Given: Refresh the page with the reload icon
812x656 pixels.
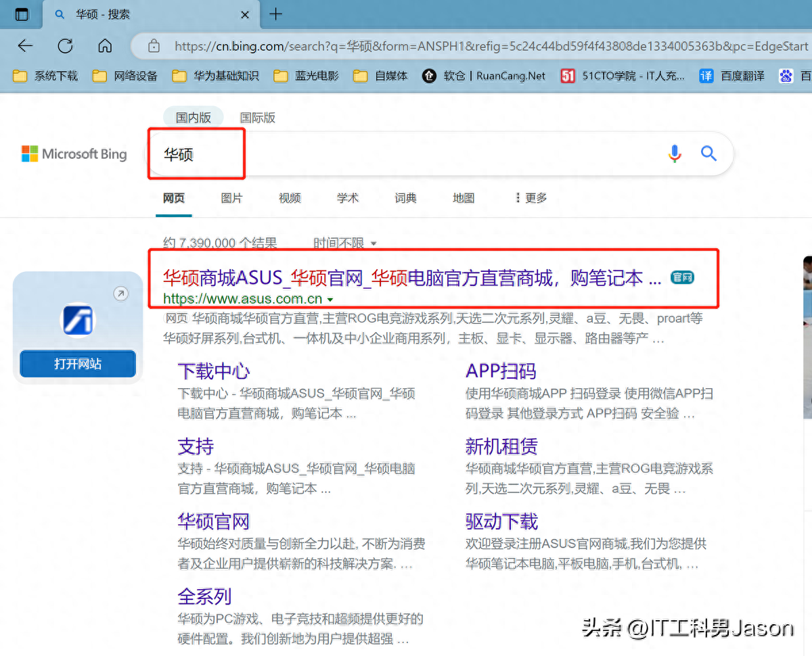Looking at the screenshot, I should 65,46.
